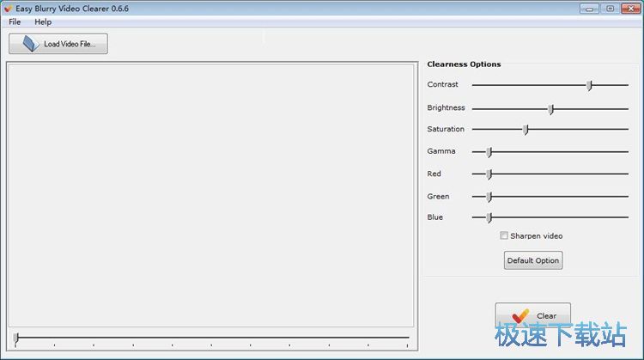Click the Default Option button
644x360 pixels.
(x=533, y=260)
